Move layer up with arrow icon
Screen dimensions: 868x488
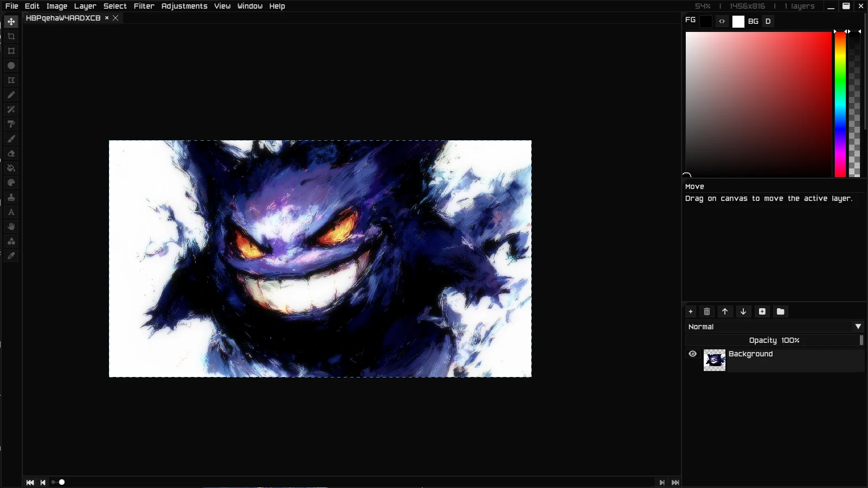point(725,311)
